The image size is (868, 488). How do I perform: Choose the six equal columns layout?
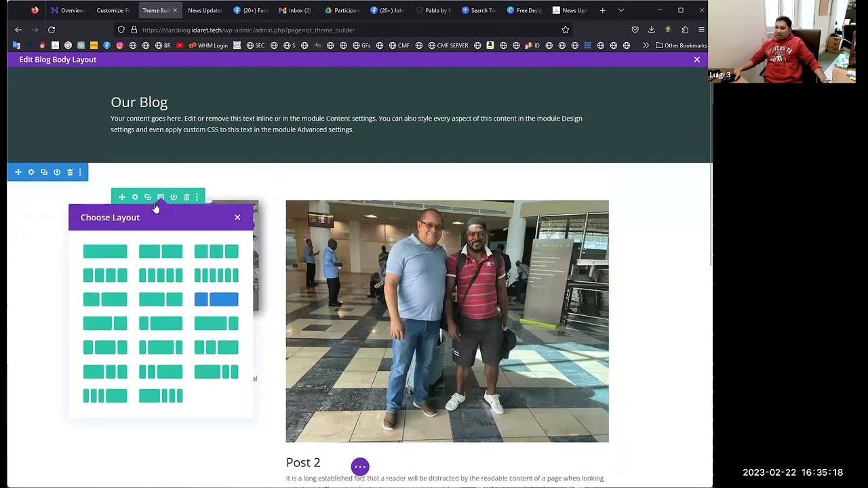[216, 275]
